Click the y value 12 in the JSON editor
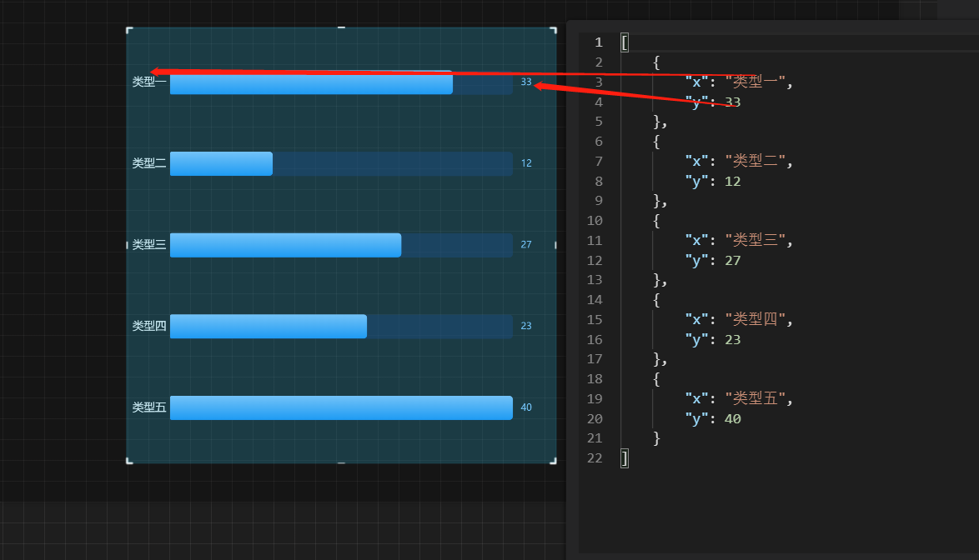The height and width of the screenshot is (560, 979). [732, 182]
